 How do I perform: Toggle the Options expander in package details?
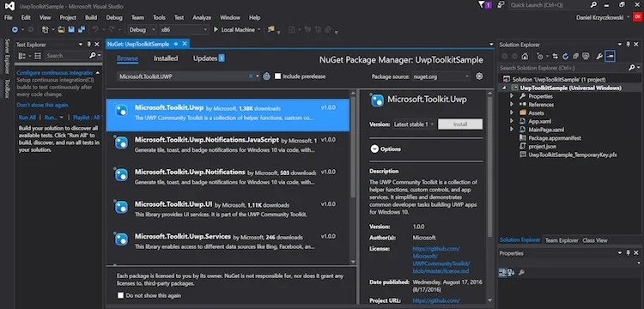click(374, 149)
